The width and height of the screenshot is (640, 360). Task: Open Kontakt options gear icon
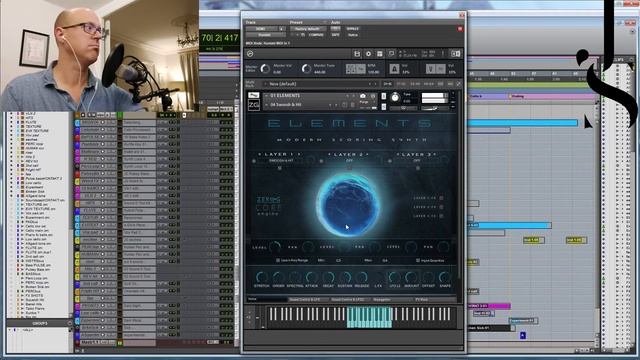(x=369, y=54)
